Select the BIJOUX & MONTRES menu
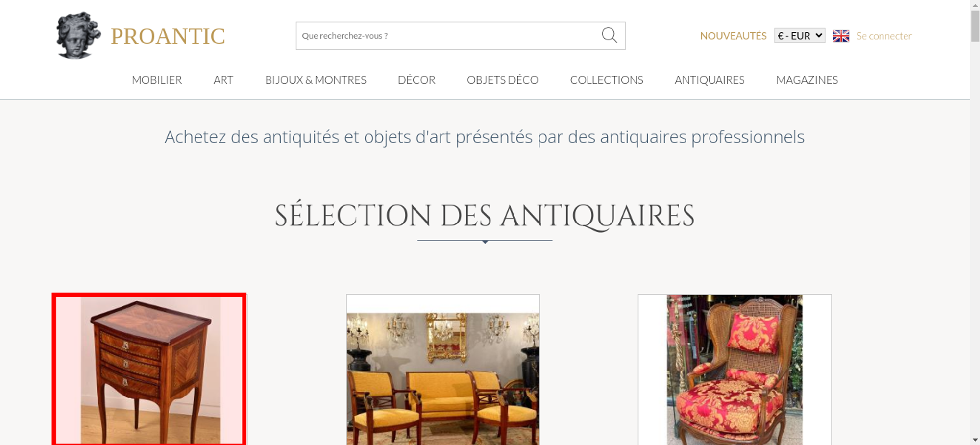Viewport: 980px width, 445px height. (x=316, y=80)
